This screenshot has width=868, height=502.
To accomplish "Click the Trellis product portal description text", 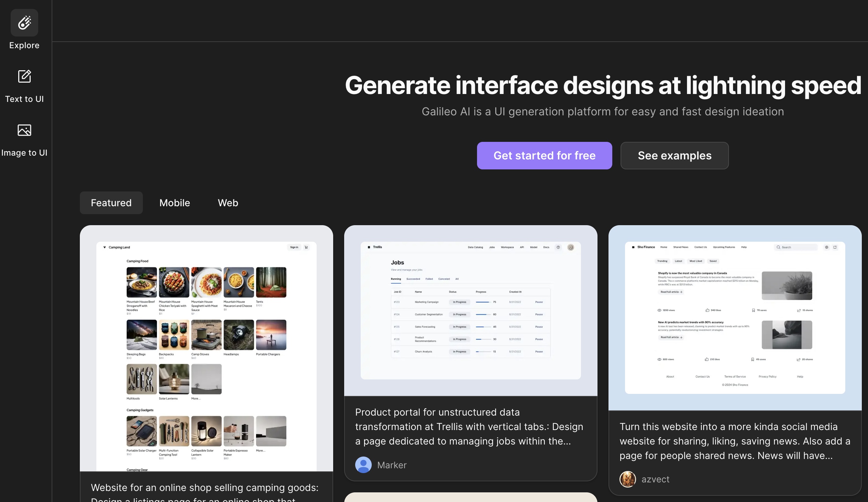I will (469, 426).
